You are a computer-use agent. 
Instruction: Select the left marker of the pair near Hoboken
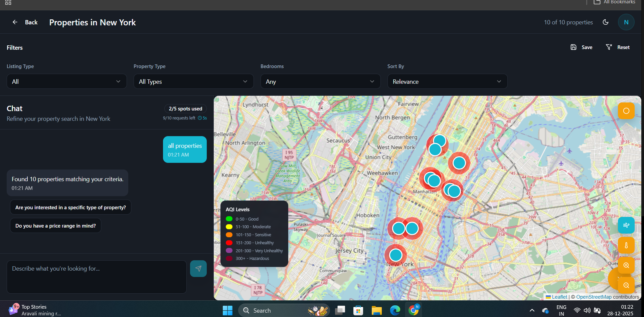coord(398,228)
